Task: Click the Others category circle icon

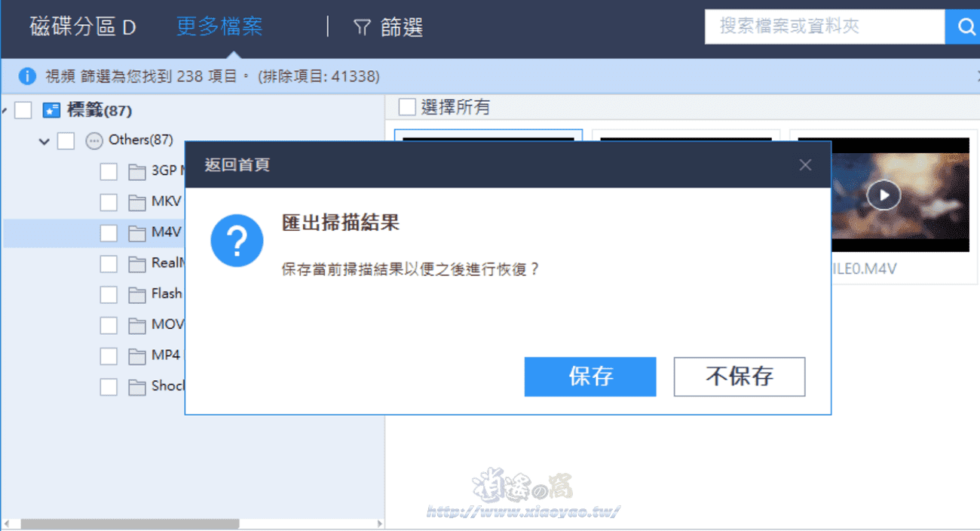Action: click(x=94, y=140)
